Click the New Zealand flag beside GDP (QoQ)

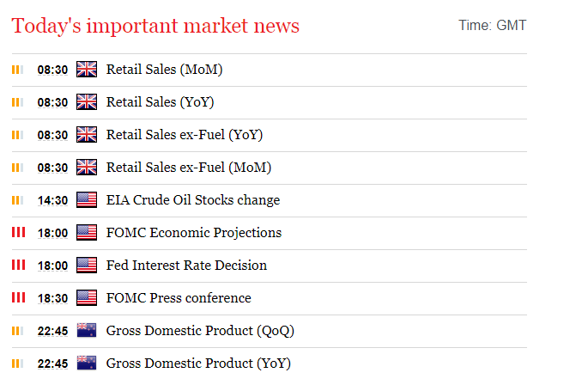(x=87, y=331)
